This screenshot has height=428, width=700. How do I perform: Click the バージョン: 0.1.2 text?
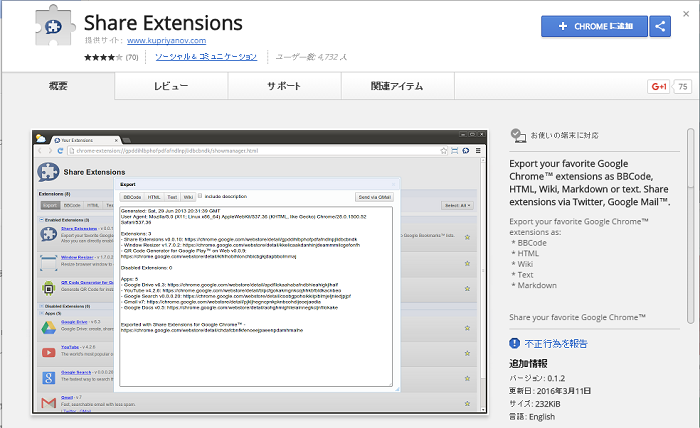537,378
